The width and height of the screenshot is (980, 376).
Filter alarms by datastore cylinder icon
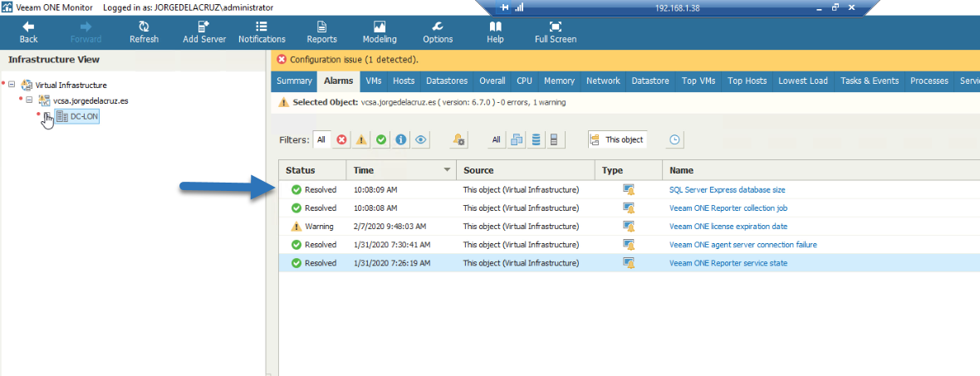pyautogui.click(x=536, y=140)
